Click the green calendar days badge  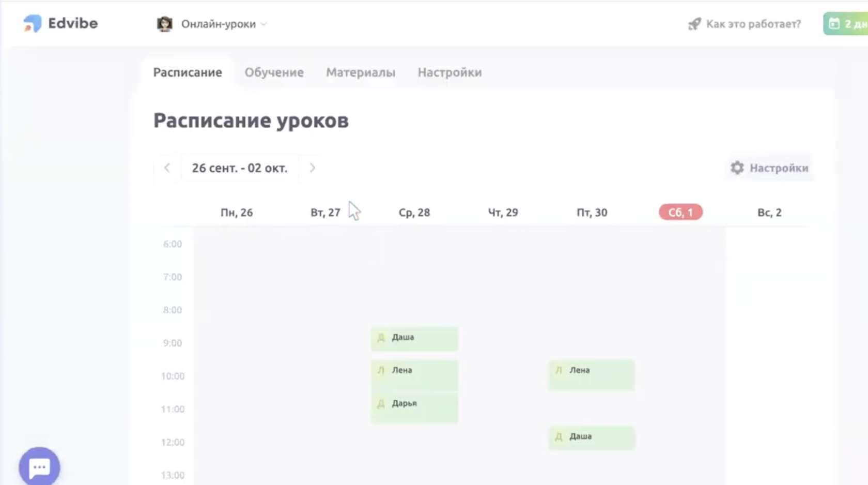846,24
